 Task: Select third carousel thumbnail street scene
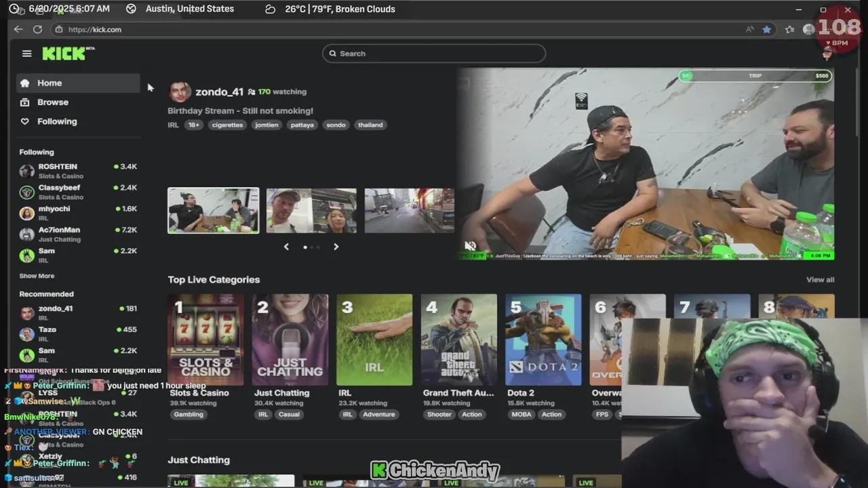[410, 211]
